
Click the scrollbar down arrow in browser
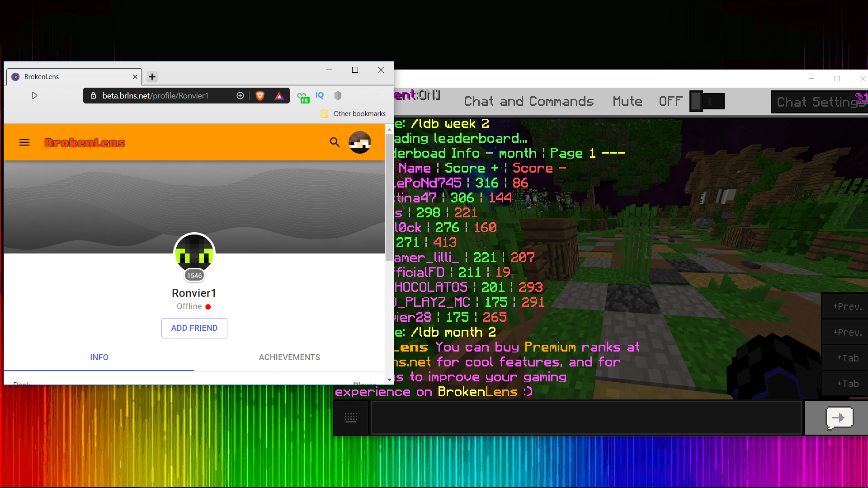(x=389, y=380)
